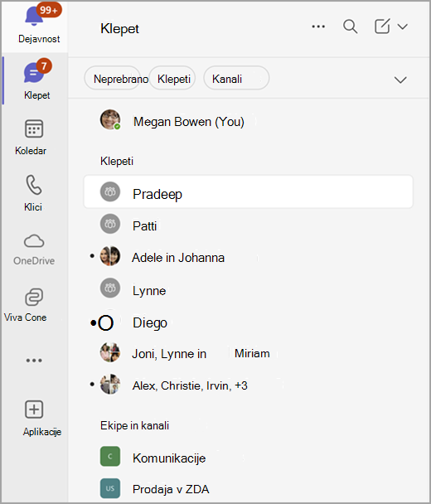Click the teal US team icon

click(x=110, y=488)
